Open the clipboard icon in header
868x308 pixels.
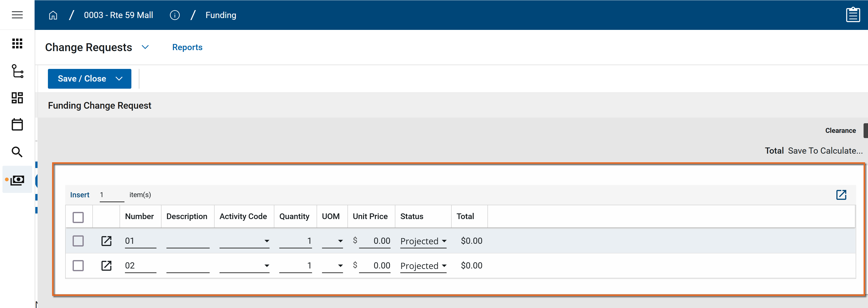852,15
